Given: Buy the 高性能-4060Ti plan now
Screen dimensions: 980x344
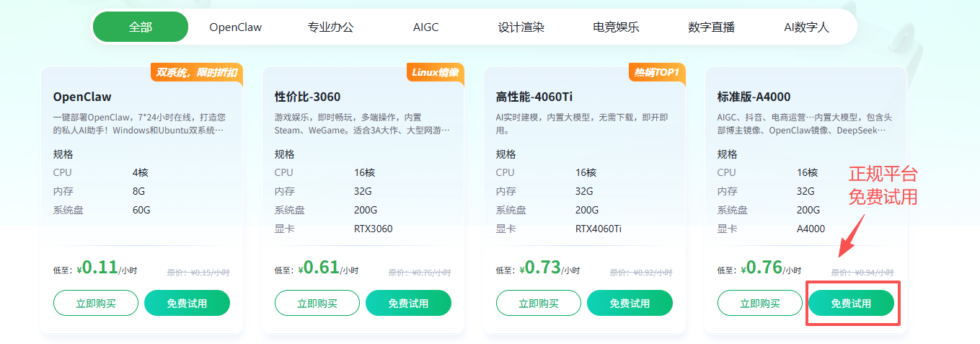Looking at the screenshot, I should click(539, 303).
